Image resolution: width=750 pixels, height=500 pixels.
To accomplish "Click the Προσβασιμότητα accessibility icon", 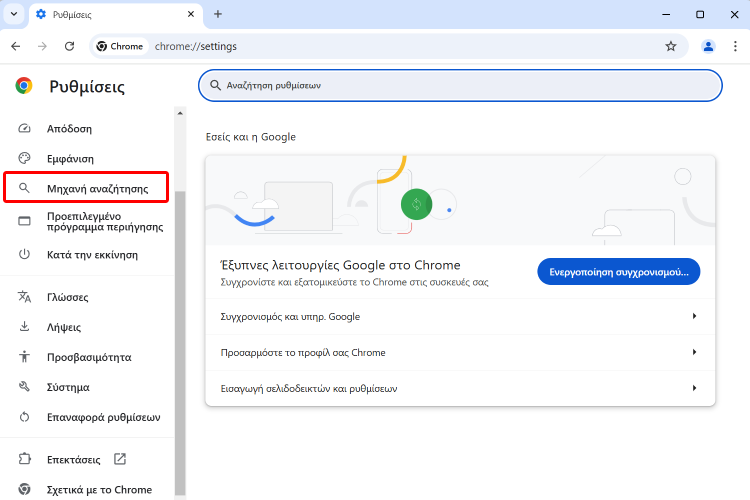I will click(24, 356).
